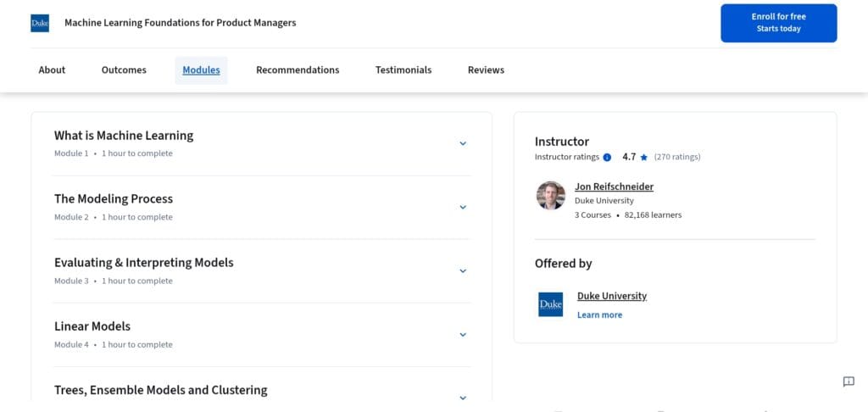The image size is (868, 412).
Task: Click Learn more link
Action: (599, 315)
